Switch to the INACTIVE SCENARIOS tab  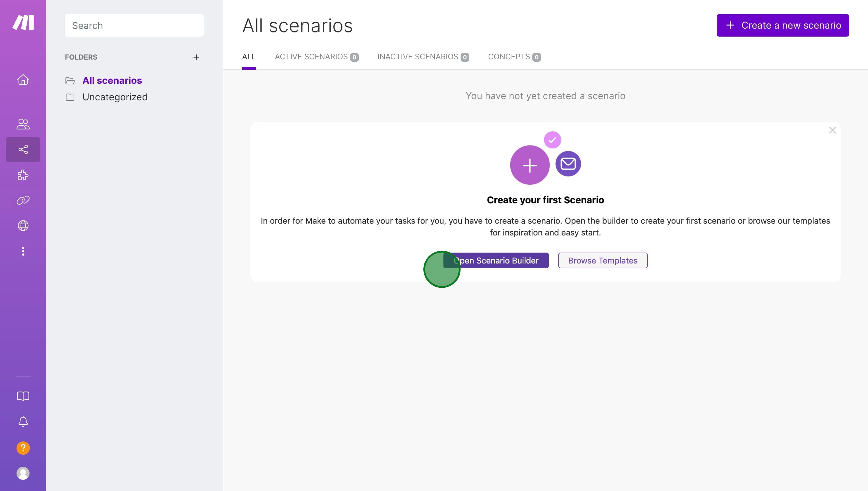423,57
